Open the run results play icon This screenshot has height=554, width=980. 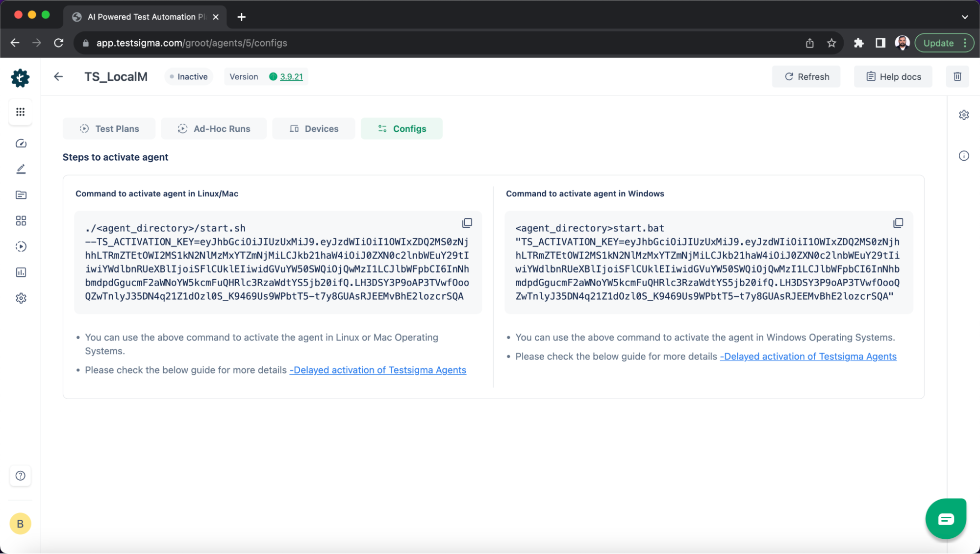tap(21, 246)
